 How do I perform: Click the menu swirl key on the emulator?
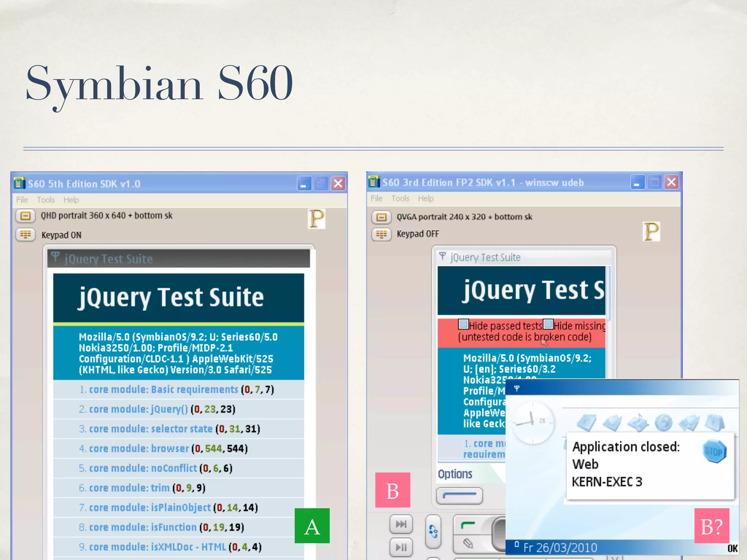[433, 531]
